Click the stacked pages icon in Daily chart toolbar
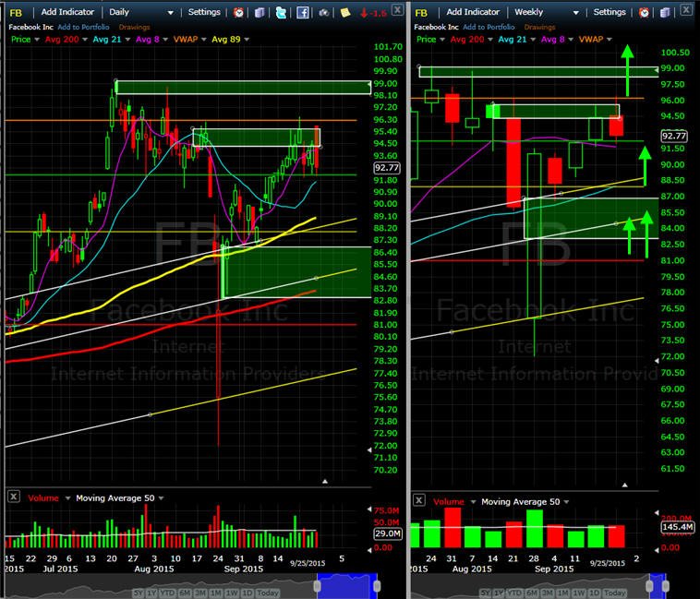The image size is (700, 599). (x=259, y=13)
